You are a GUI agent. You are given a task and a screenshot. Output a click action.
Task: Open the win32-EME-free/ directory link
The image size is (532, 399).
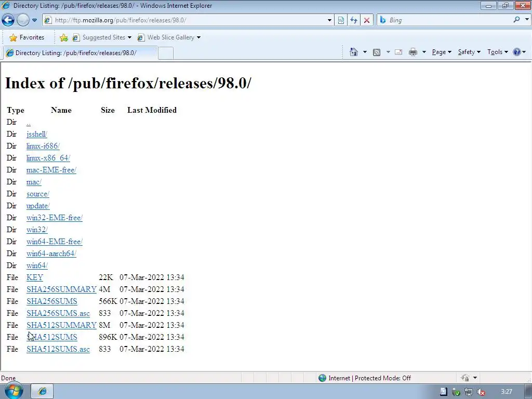click(x=54, y=218)
